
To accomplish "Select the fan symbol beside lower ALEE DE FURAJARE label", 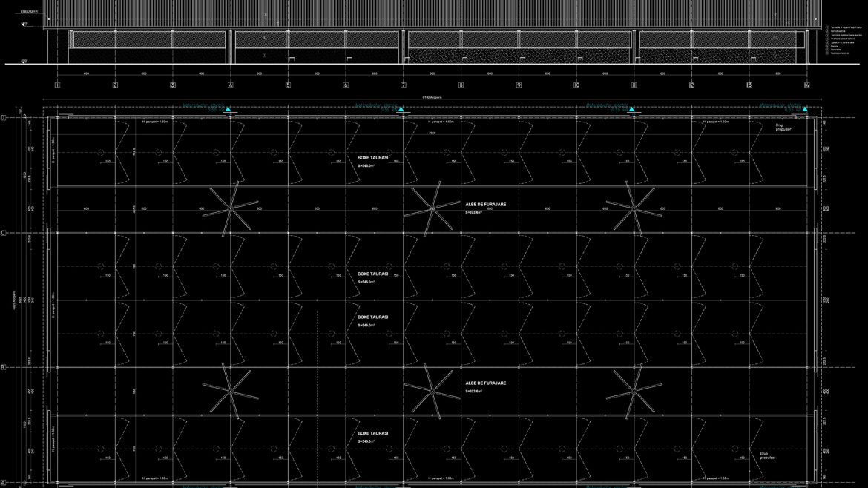I will click(431, 389).
